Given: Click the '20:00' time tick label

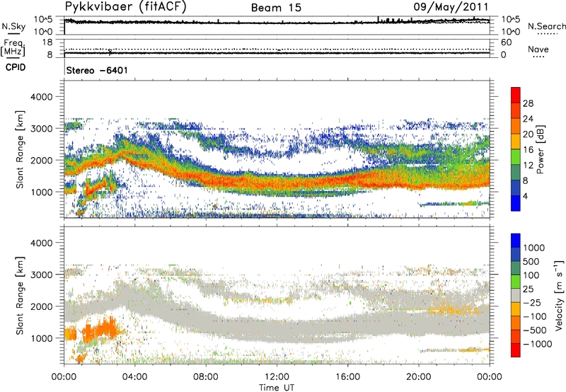Looking at the screenshot, I should 418,377.
